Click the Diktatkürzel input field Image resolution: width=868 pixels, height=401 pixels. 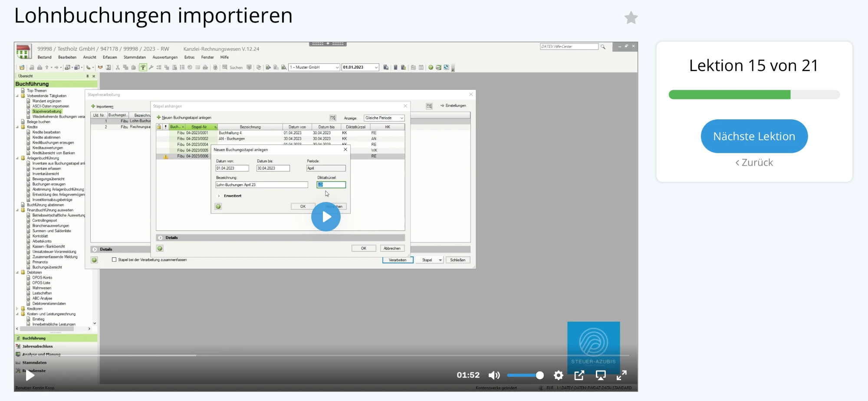point(331,185)
